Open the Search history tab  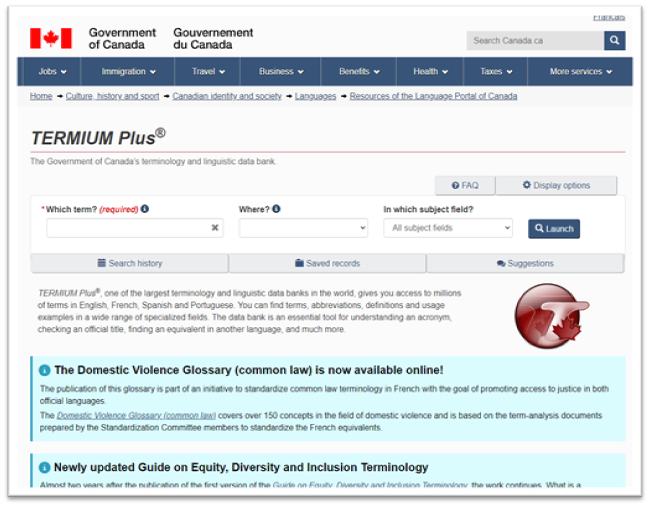tap(129, 263)
